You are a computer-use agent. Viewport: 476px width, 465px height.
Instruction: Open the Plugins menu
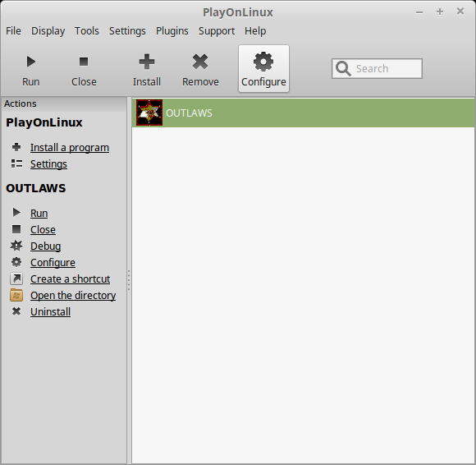(172, 31)
